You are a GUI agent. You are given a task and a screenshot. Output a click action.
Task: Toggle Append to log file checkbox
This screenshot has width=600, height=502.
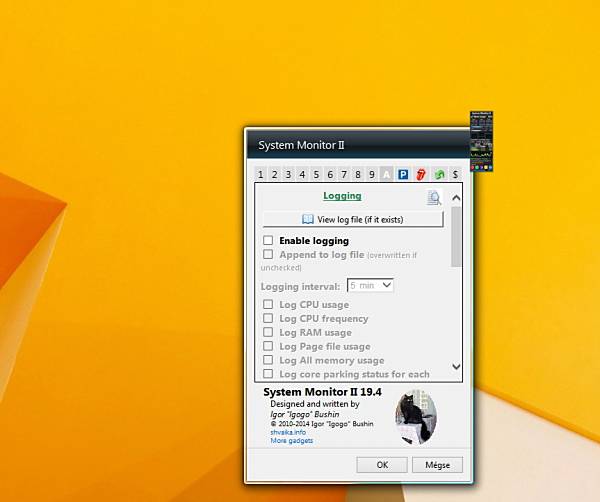click(268, 254)
